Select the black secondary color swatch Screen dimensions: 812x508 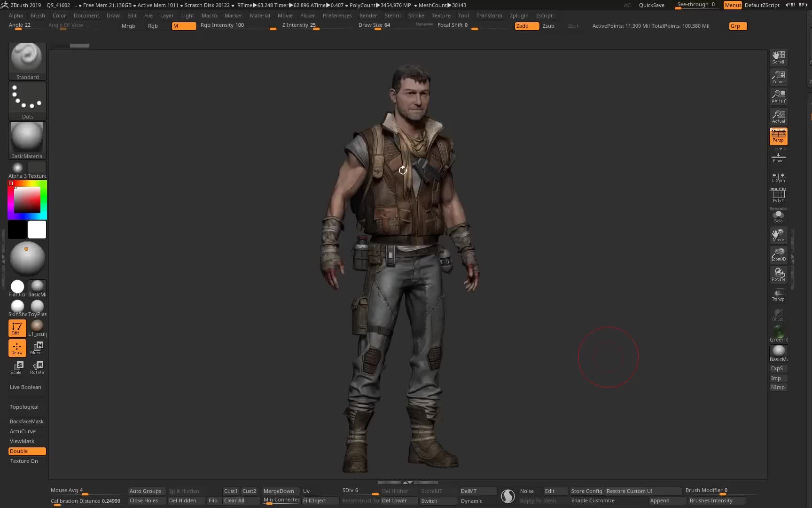(17, 230)
